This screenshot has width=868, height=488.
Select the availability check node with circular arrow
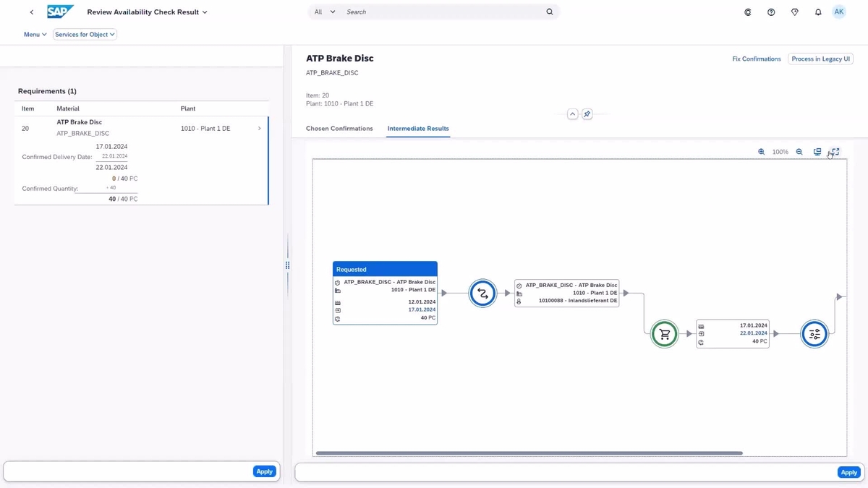point(482,293)
